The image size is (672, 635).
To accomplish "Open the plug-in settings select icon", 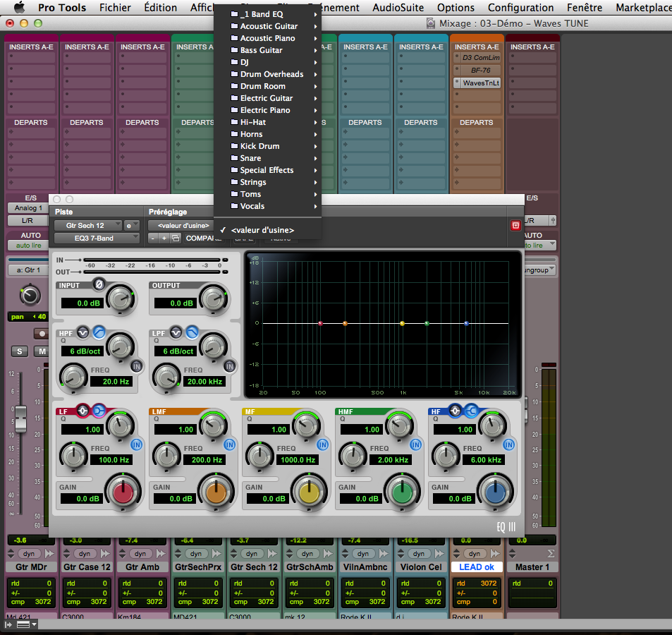I will click(x=176, y=238).
